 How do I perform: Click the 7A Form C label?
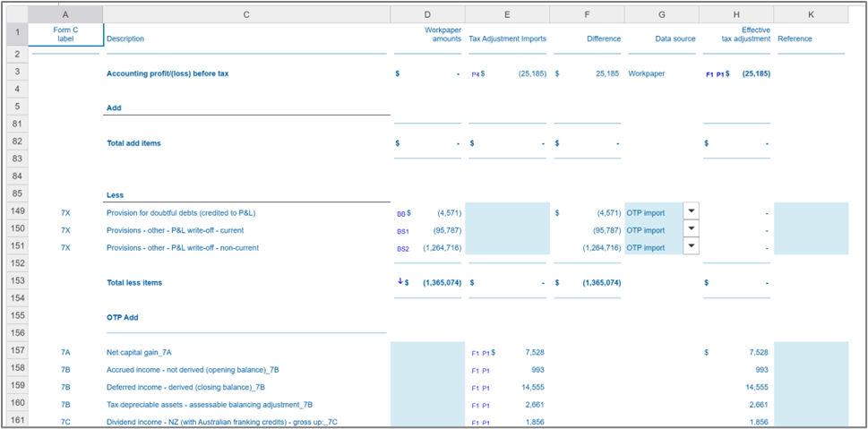(65, 352)
